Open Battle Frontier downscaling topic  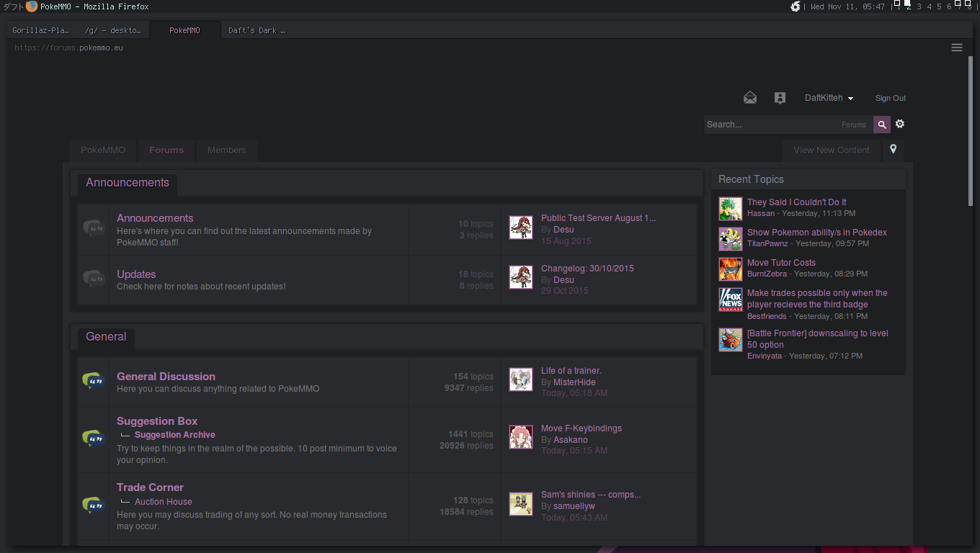[818, 339]
